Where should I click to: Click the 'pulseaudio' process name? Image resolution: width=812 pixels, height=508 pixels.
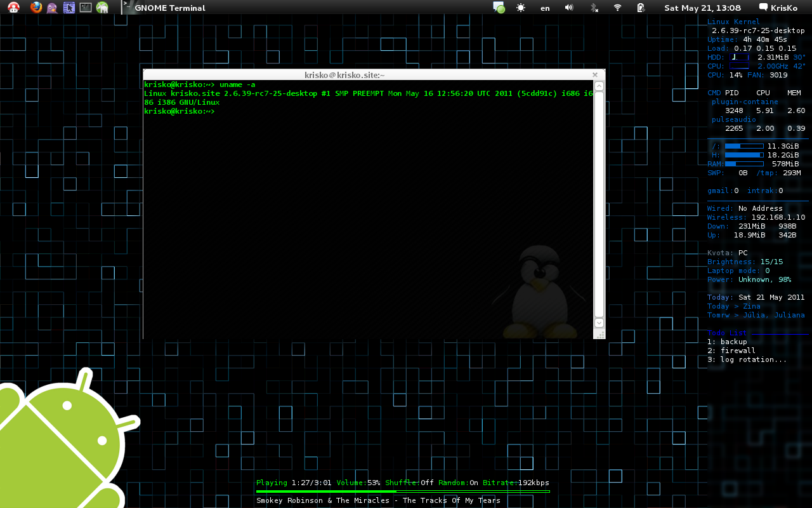click(734, 119)
